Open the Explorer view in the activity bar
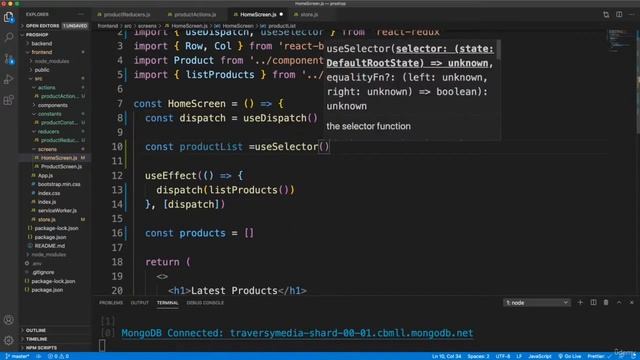Image resolution: width=640 pixels, height=360 pixels. pyautogui.click(x=9, y=17)
